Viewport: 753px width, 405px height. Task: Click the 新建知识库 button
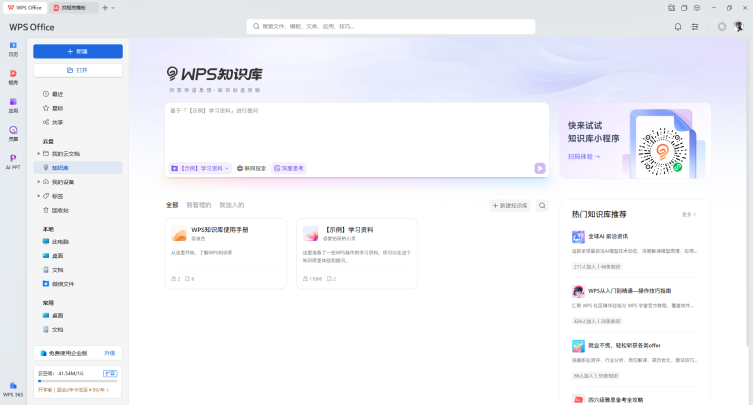510,205
